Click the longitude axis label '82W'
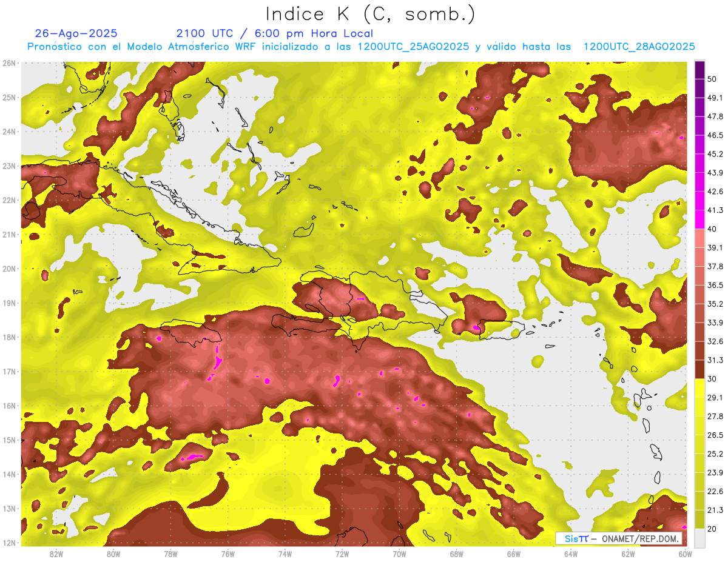Viewport: 728px width, 562px height. coord(56,554)
